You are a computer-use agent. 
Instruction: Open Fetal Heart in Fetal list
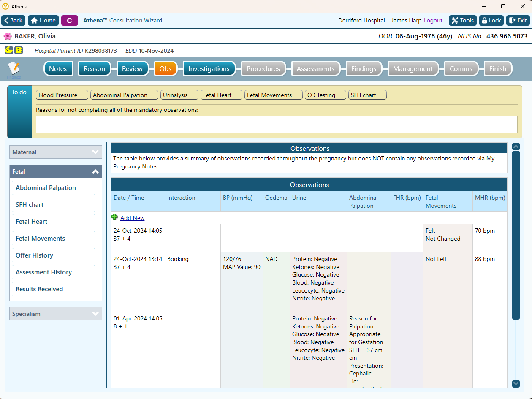coord(32,222)
